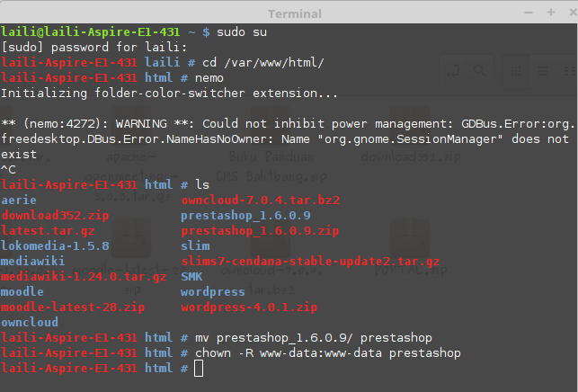Click 'moodle-latest-28.zip' in ls listing
The height and width of the screenshot is (392, 578).
pyautogui.click(x=73, y=307)
